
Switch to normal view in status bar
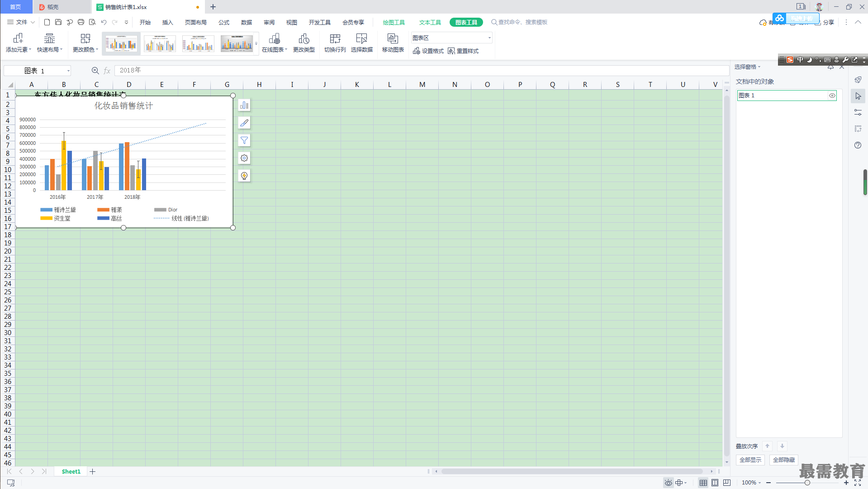pyautogui.click(x=703, y=483)
